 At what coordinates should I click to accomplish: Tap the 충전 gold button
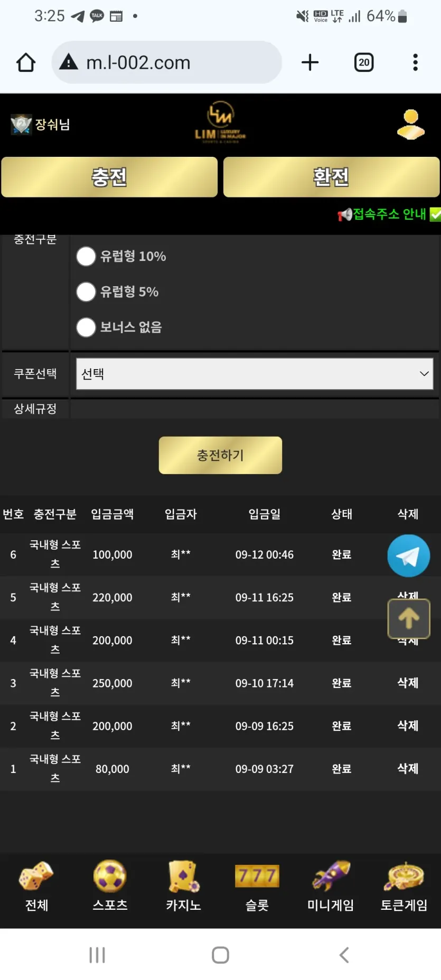coord(109,177)
